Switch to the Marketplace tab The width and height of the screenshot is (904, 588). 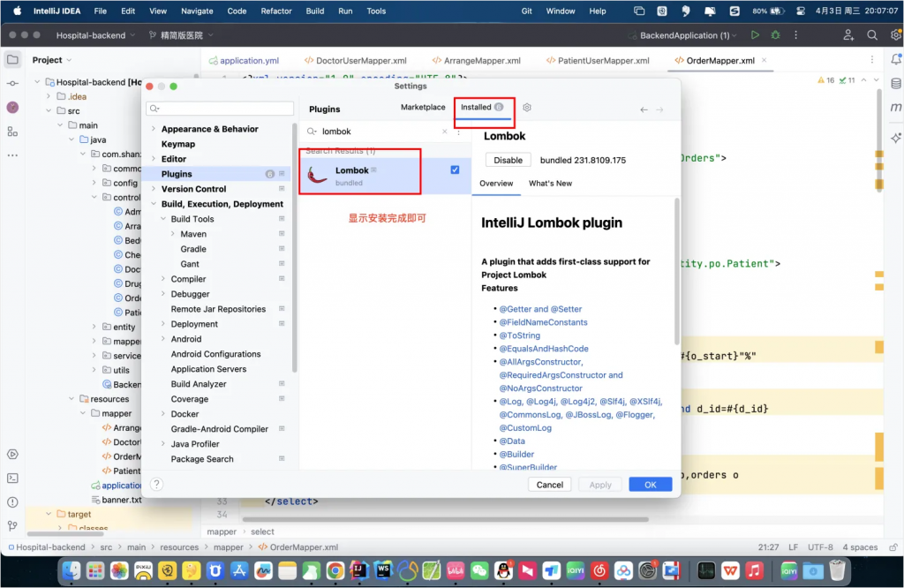tap(423, 108)
